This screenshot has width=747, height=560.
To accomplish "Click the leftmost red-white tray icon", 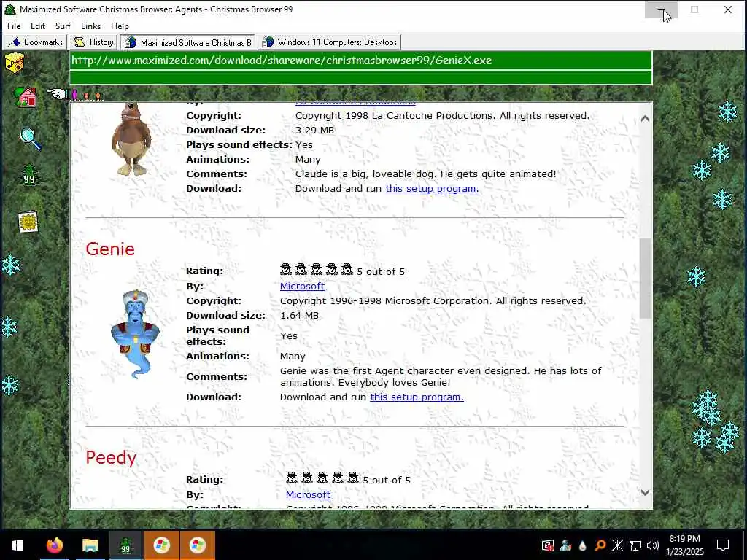I will coord(548,545).
